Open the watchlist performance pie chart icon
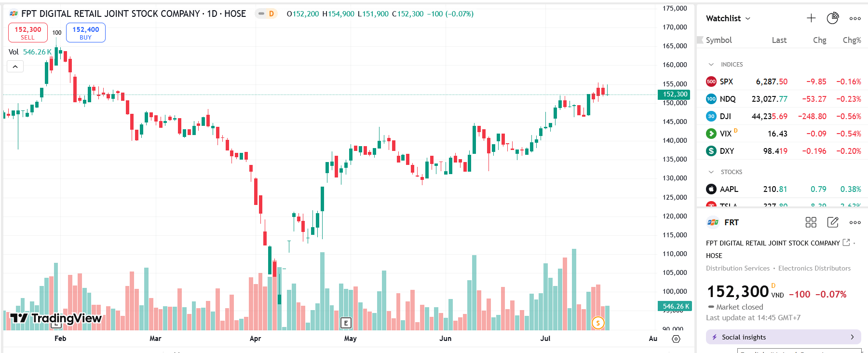 click(832, 18)
